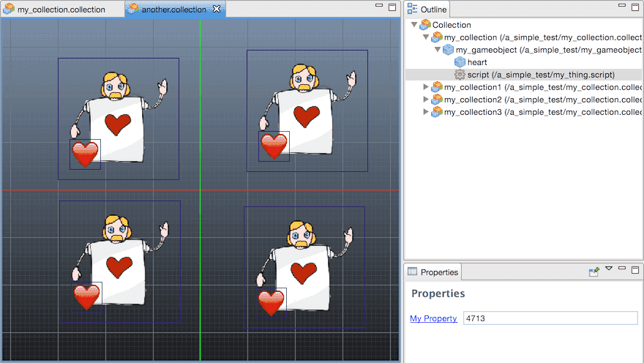Click the Outline view icon on tab
644x363 pixels.
[x=413, y=10]
